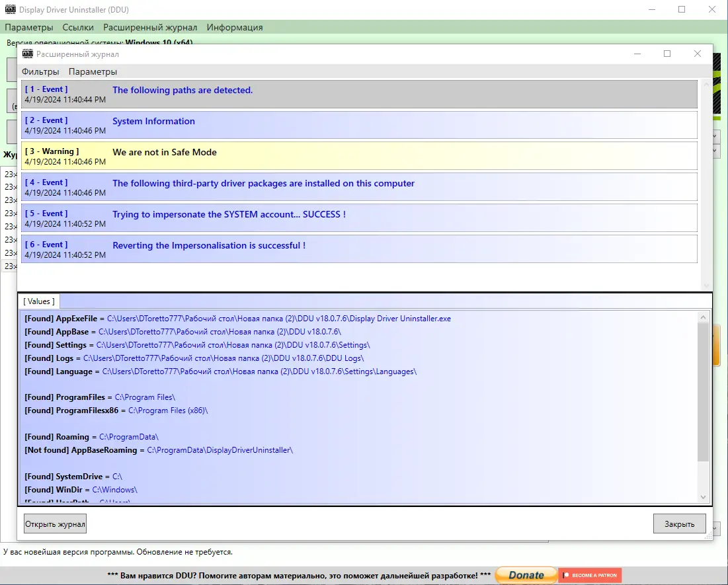Click the DDU icon in log window title bar
Screen dimensions: 728x585
pyautogui.click(x=28, y=54)
